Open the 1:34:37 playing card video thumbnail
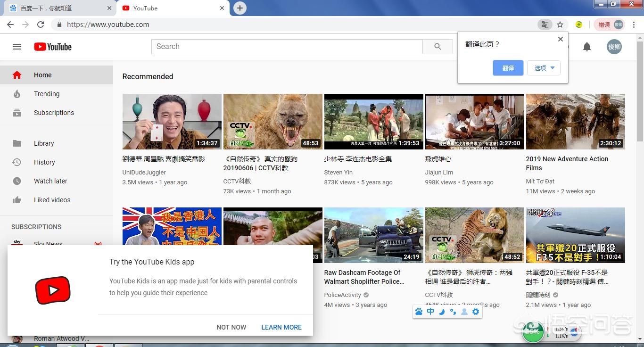644x347 pixels. [172, 122]
